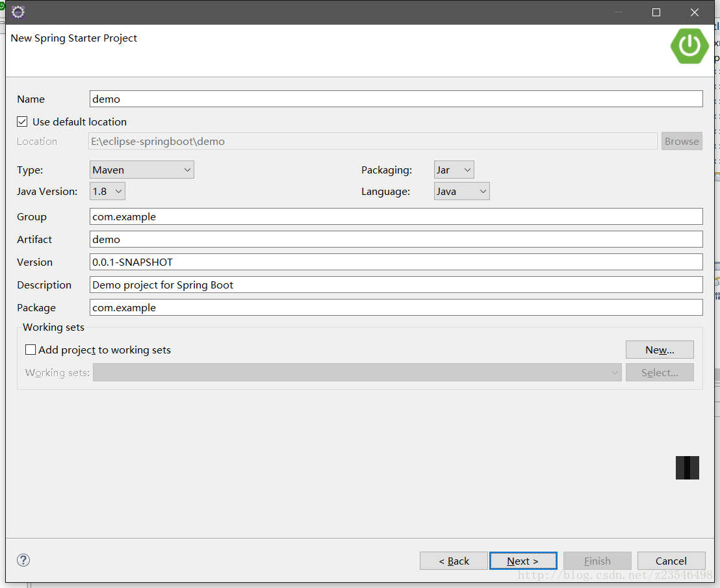Focus the Package field com.example
Screen dimensions: 720x588
click(x=396, y=307)
